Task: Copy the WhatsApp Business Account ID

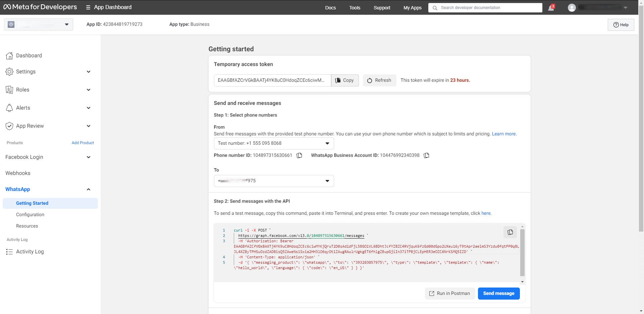Action: [x=426, y=155]
